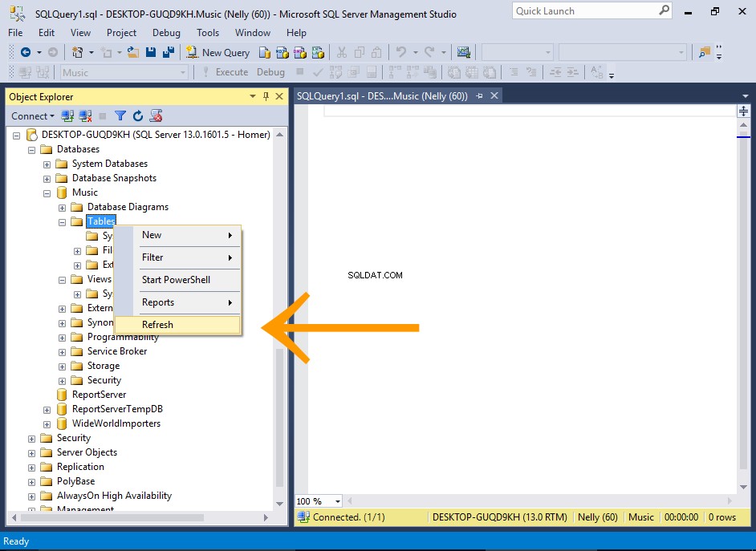Open the active document list arrow

[746, 96]
